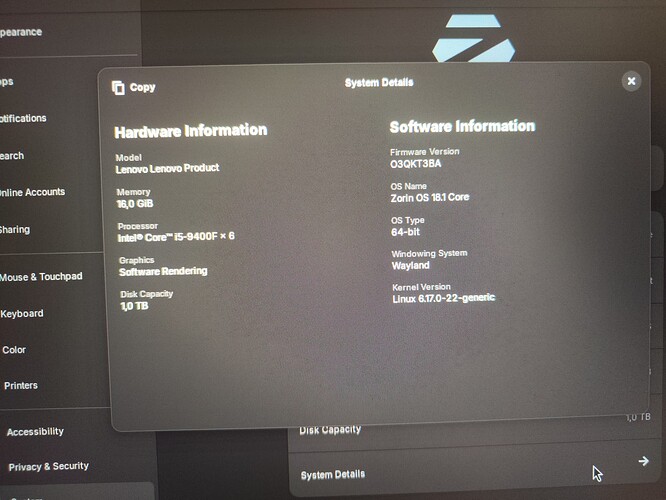The width and height of the screenshot is (666, 500).
Task: Click the arrow on System Details row
Action: (643, 461)
